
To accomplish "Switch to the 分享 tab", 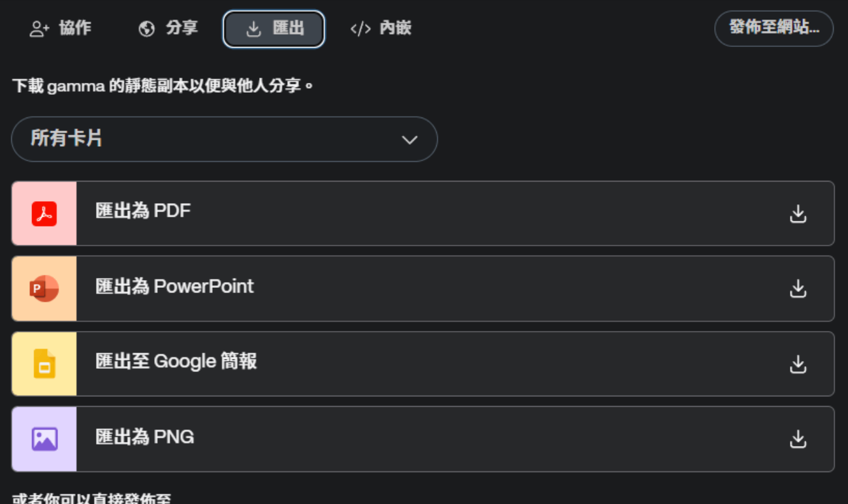I will point(168,28).
